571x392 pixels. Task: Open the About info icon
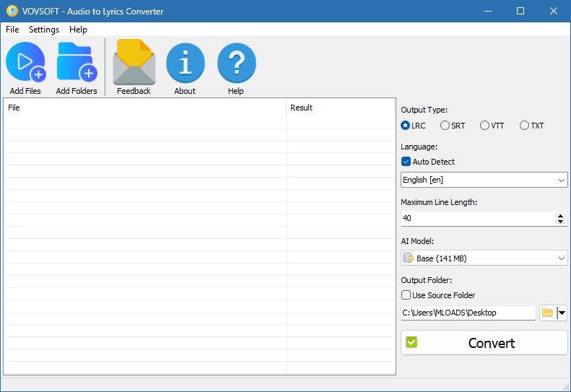point(186,63)
